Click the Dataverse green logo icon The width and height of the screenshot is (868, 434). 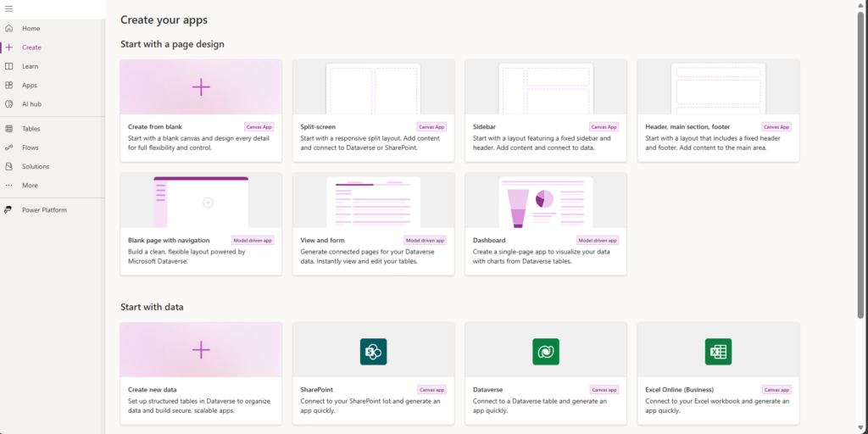[x=545, y=351]
